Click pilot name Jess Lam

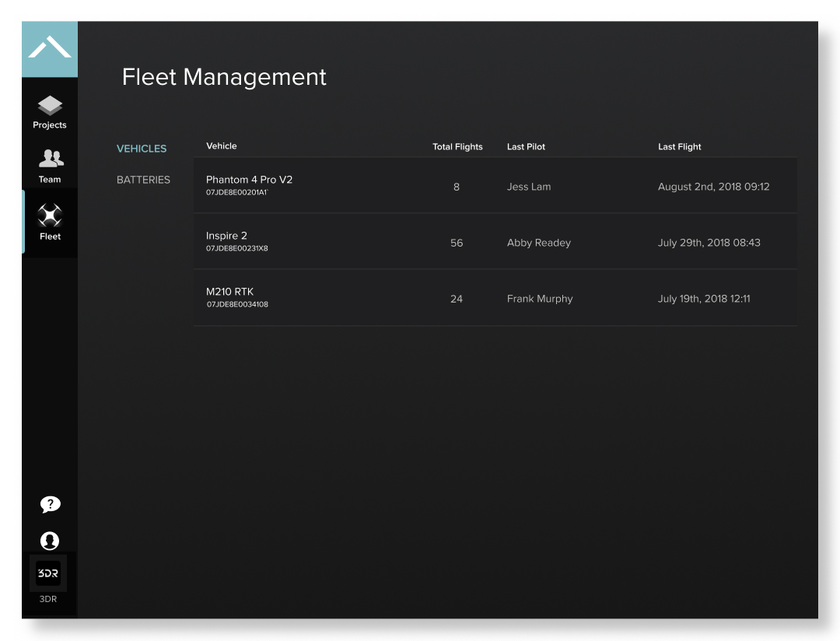coord(529,187)
